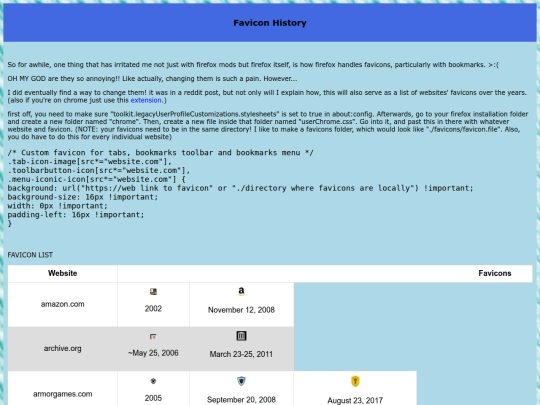Click the Website column header

(x=63, y=273)
